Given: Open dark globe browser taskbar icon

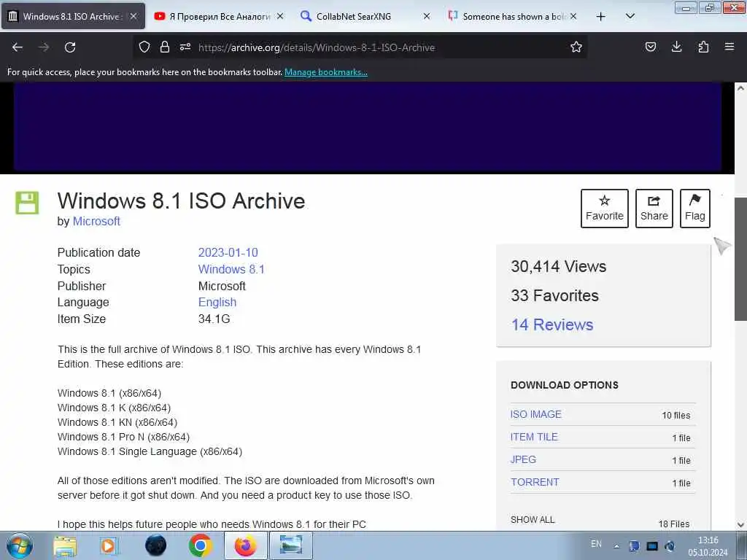Looking at the screenshot, I should 156,546.
